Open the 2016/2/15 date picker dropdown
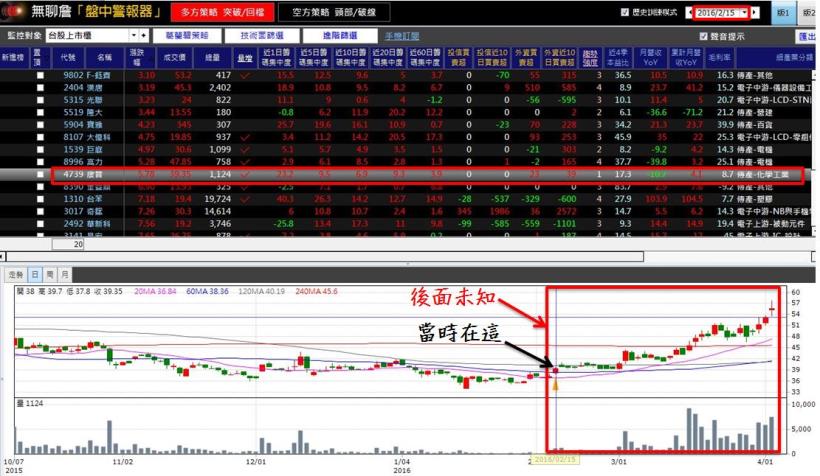Image resolution: width=820 pixels, height=476 pixels. [x=744, y=13]
